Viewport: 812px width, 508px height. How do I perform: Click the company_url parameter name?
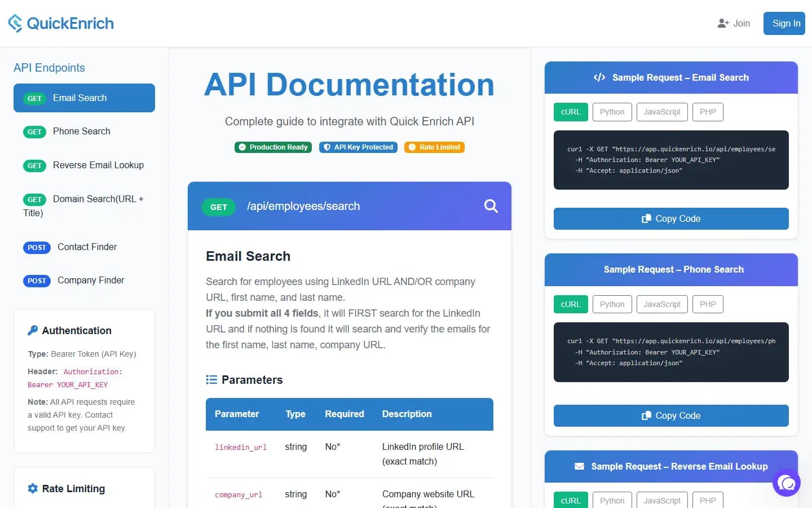point(239,494)
